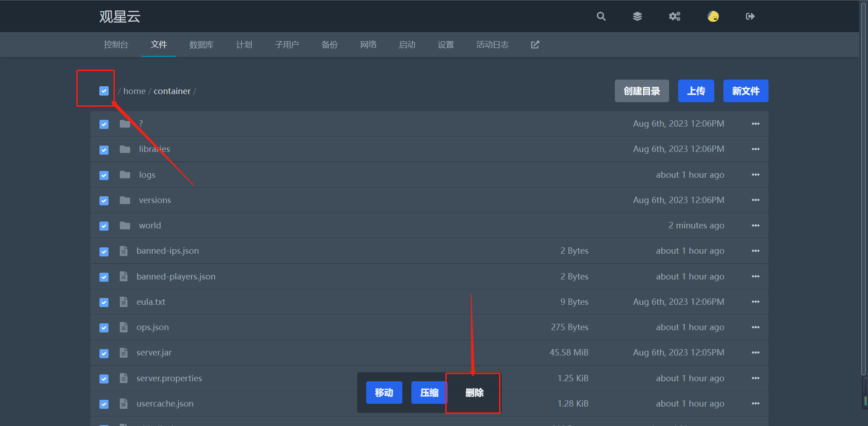Uncheck the logs folder checkbox
Viewport: 868px width, 426px height.
tap(104, 175)
